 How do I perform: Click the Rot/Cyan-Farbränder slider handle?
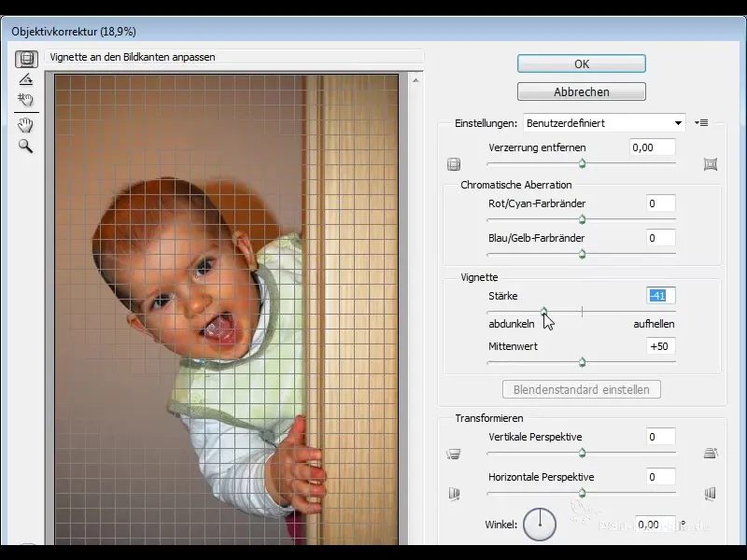tap(582, 219)
